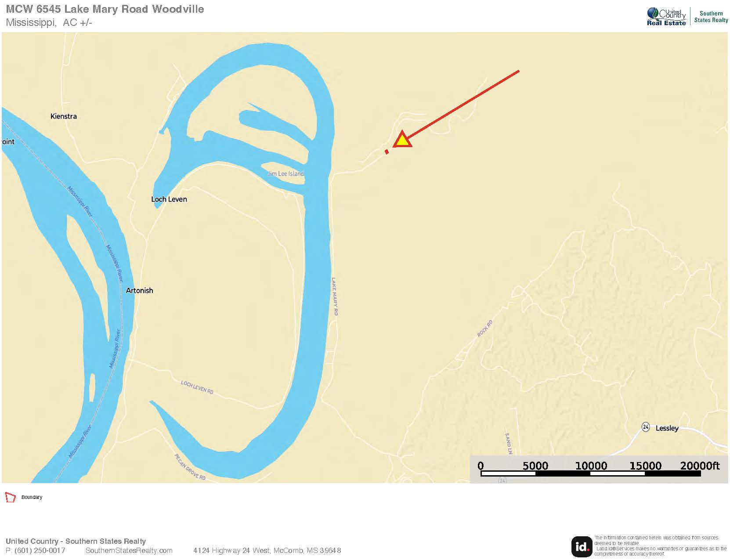Screen dimensions: 730x560
Task: Select the Artonish place label
Action: [x=139, y=290]
